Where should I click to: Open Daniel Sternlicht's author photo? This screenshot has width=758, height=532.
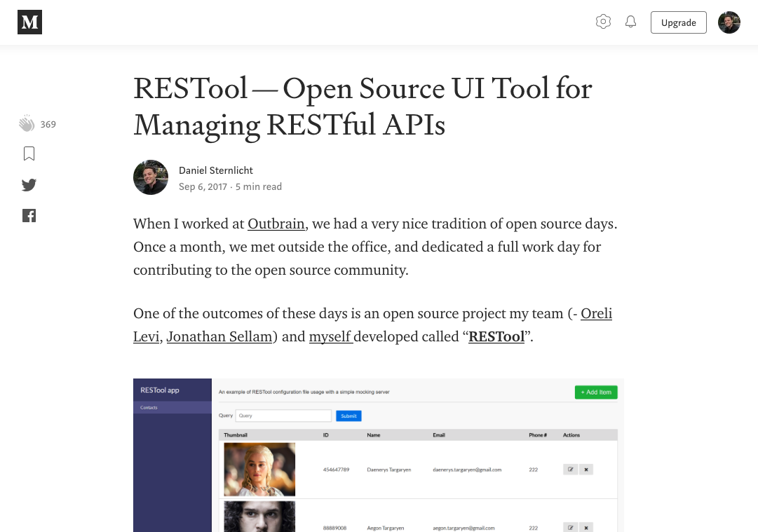click(x=151, y=177)
